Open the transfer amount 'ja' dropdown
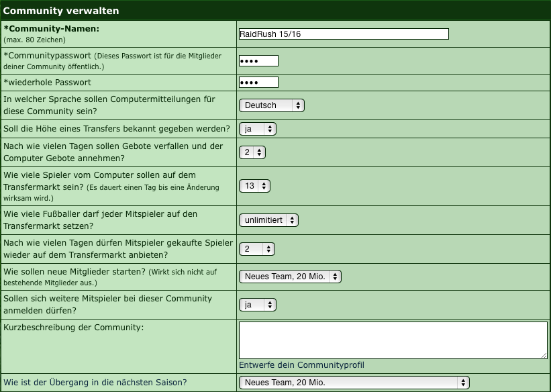 (x=258, y=129)
